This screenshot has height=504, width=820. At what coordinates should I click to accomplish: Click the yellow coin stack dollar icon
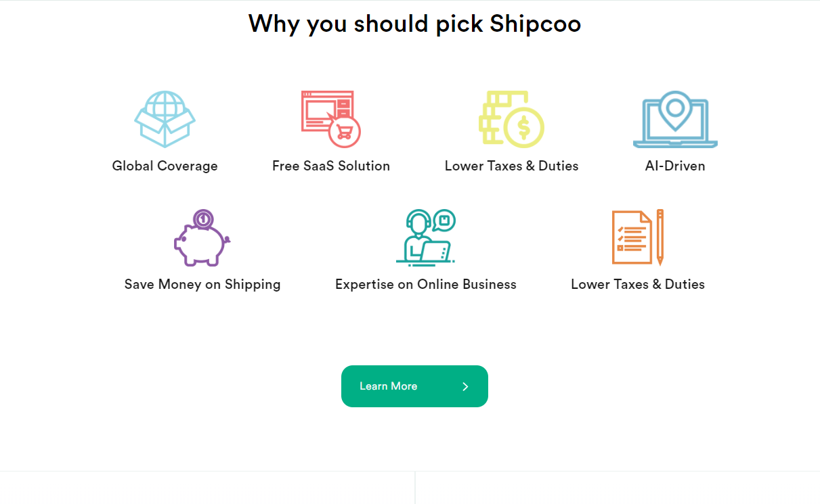coord(511,119)
